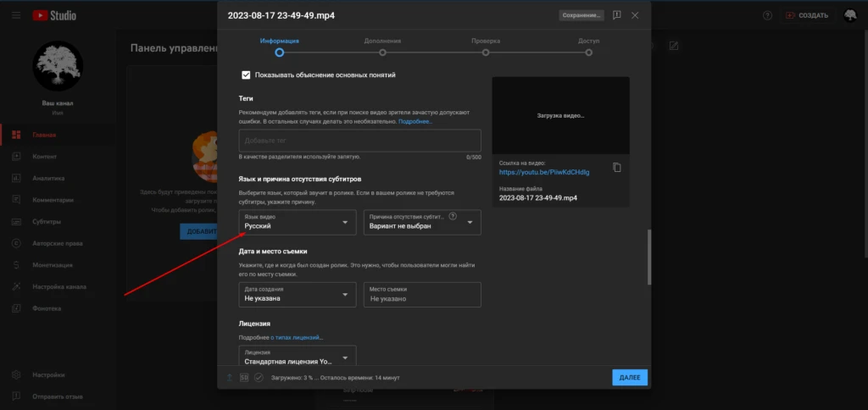Click the YouTube Studio logo

tap(54, 15)
